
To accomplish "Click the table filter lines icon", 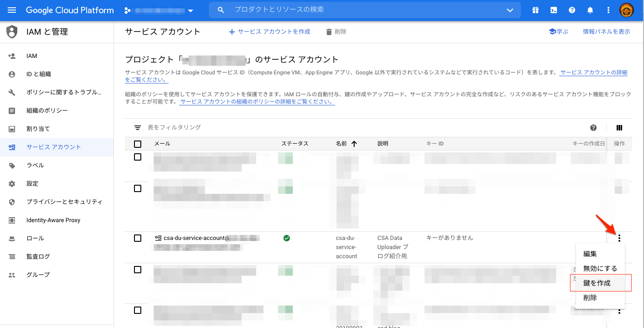I will pos(138,128).
